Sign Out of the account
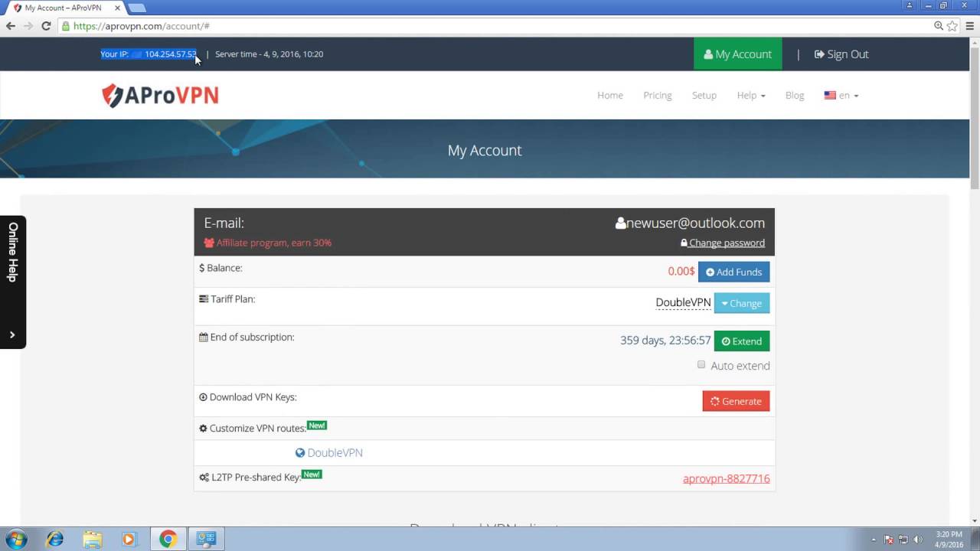 pyautogui.click(x=841, y=54)
